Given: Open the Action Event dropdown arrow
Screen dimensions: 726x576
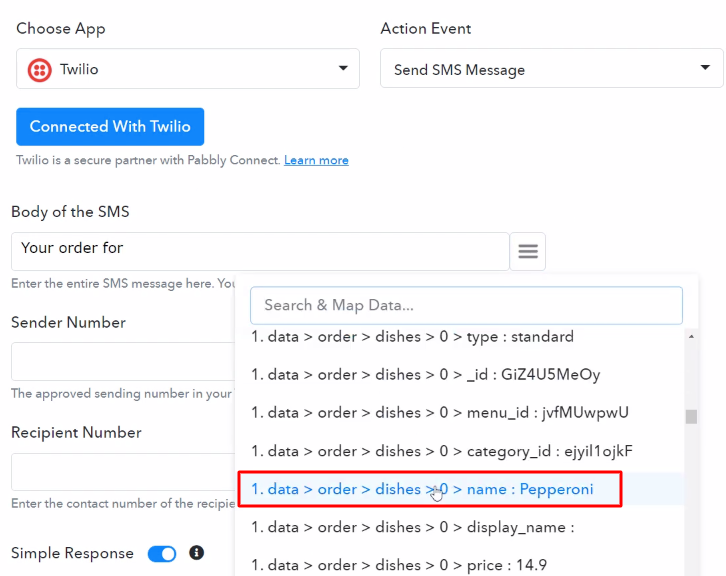Looking at the screenshot, I should point(705,68).
